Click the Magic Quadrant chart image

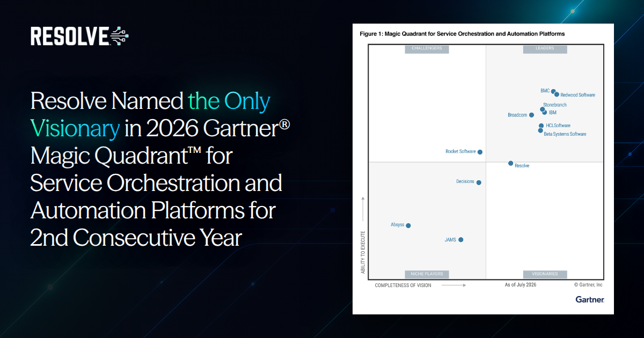(483, 169)
